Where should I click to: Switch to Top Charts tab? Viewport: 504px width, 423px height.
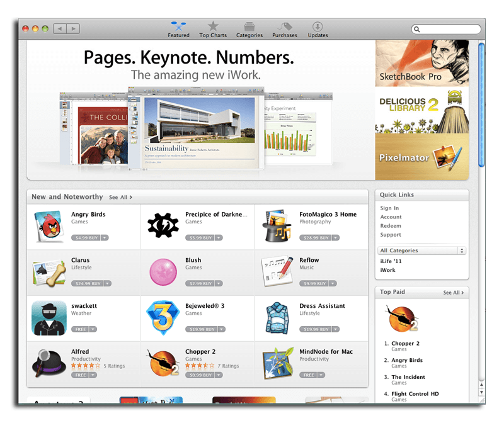213,30
